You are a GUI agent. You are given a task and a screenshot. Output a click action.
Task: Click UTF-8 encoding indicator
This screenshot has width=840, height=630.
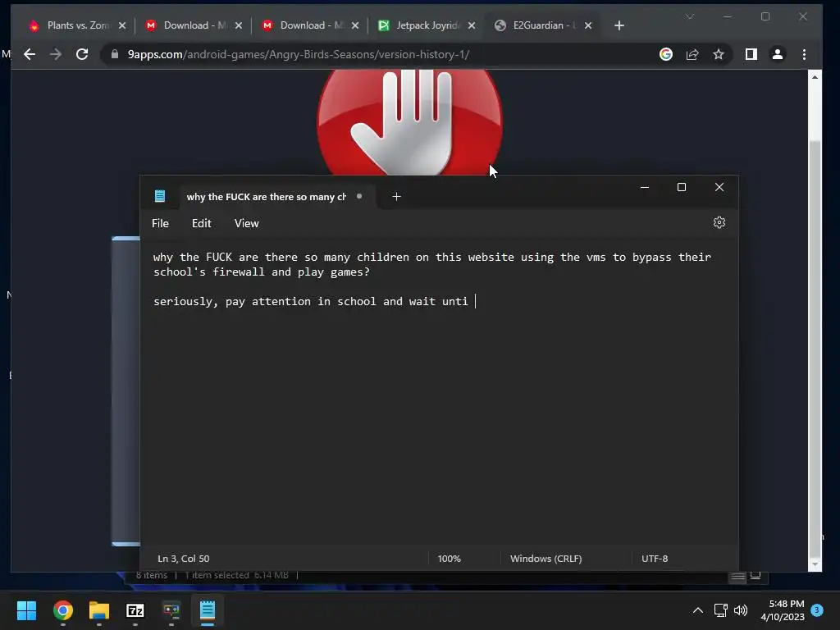coord(655,558)
